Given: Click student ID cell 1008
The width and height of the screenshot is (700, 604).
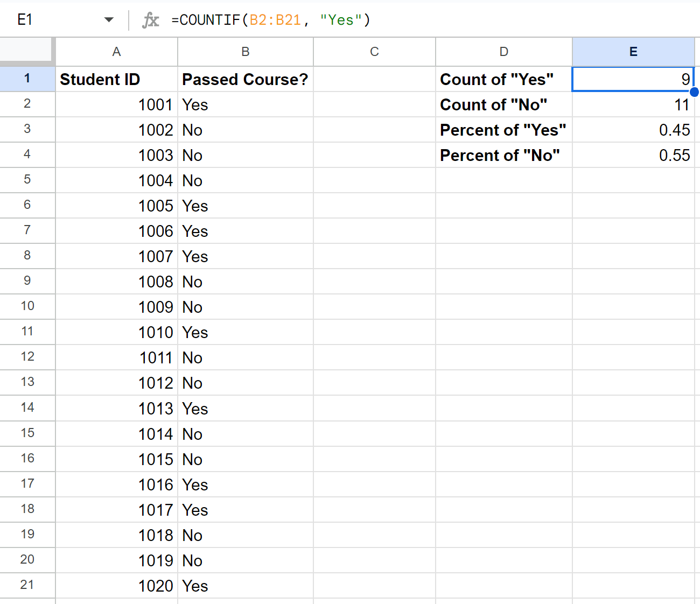Looking at the screenshot, I should pos(116,282).
